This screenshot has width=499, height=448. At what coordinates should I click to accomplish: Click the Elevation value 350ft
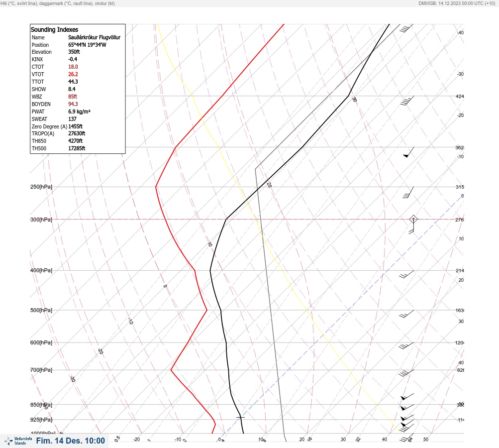74,52
